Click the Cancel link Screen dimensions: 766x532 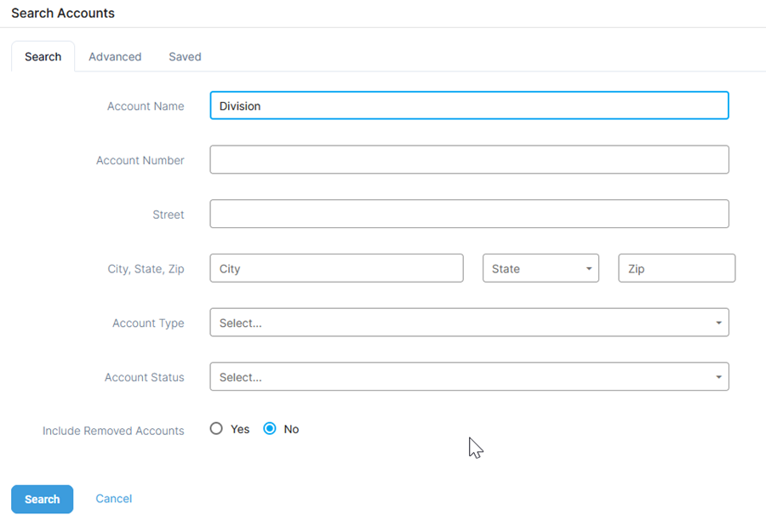coord(113,499)
